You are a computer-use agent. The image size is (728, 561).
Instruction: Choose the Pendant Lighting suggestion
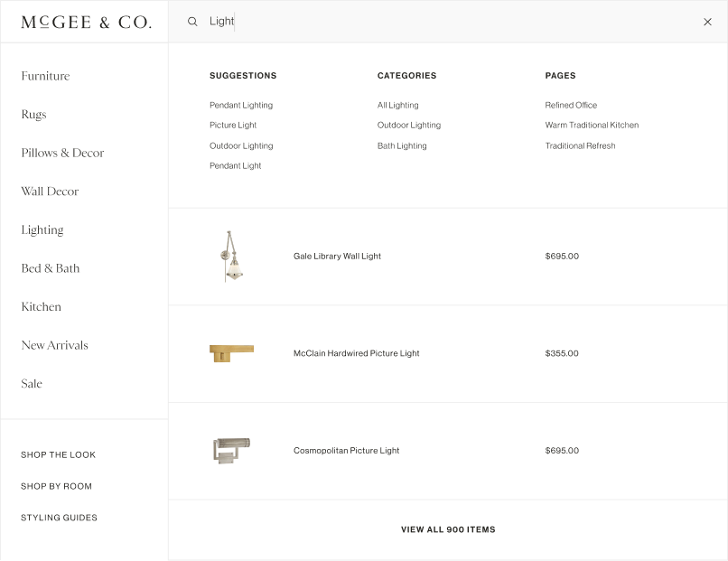(x=241, y=105)
